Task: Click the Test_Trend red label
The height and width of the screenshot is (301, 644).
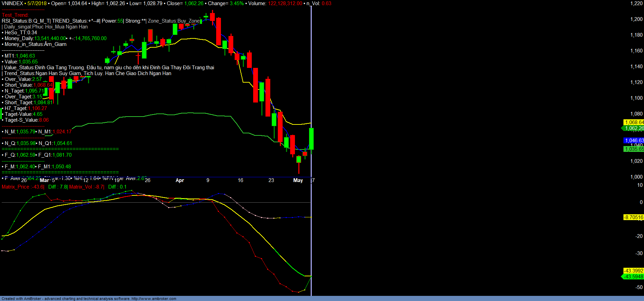Action: 15,15
